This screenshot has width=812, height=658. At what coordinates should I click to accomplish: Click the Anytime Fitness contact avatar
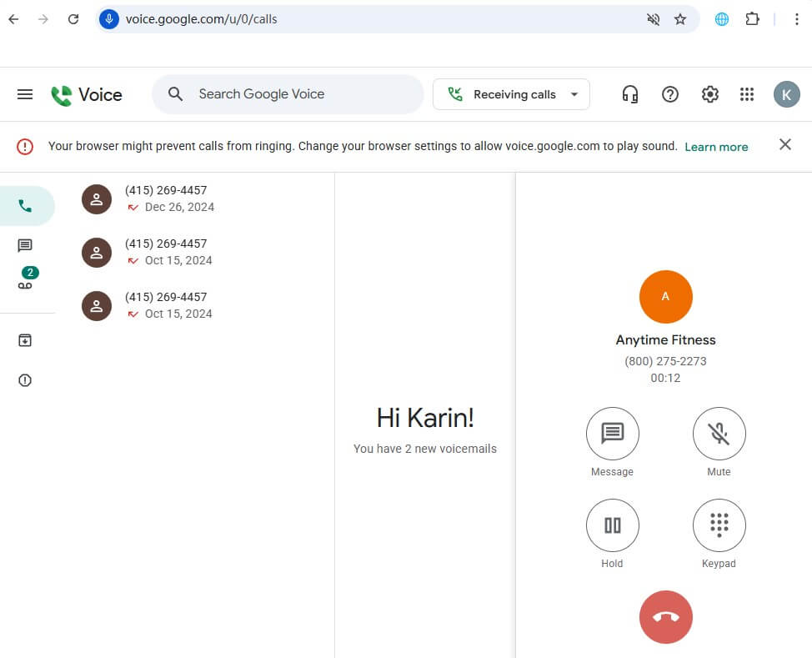coord(665,296)
